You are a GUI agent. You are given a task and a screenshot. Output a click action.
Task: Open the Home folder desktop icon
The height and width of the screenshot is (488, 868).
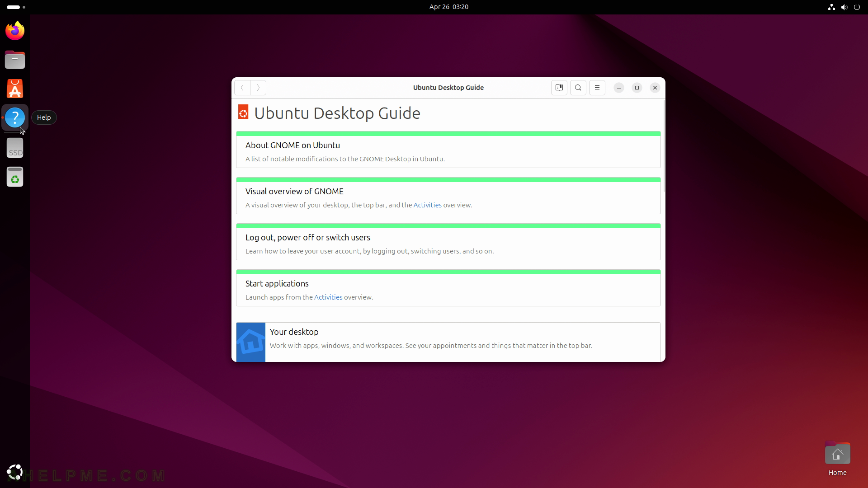pos(837,459)
